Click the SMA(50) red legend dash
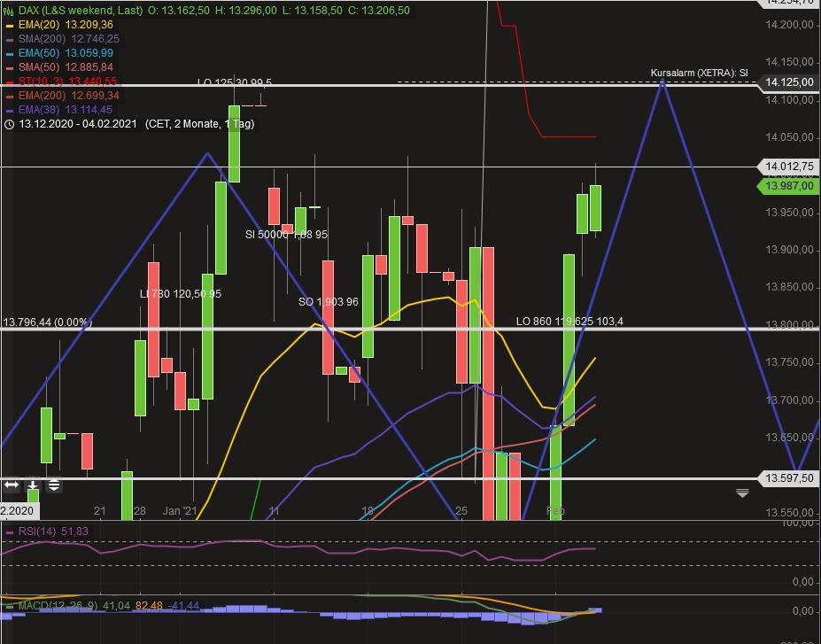This screenshot has height=644, width=821. coord(11,69)
